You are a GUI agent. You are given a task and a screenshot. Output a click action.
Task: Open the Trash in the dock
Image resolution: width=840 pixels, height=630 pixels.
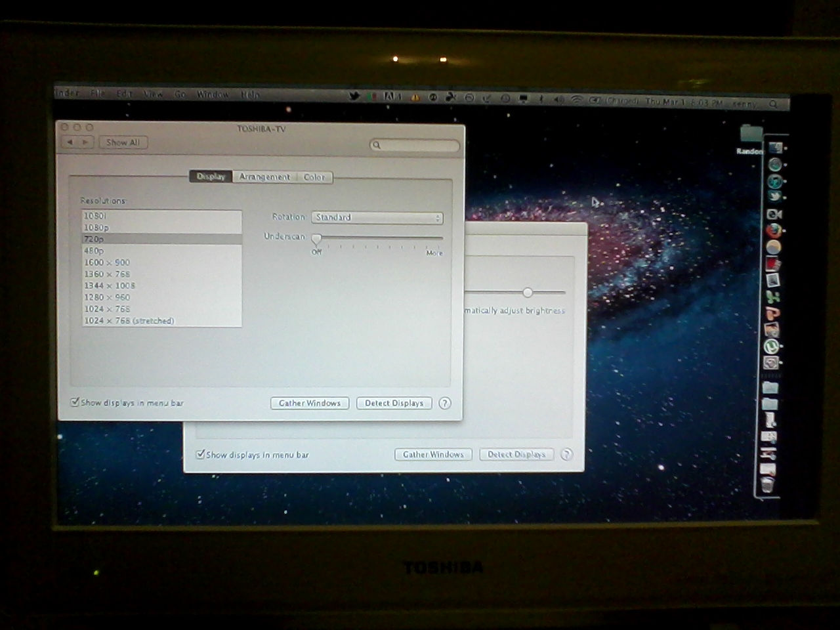pos(767,484)
